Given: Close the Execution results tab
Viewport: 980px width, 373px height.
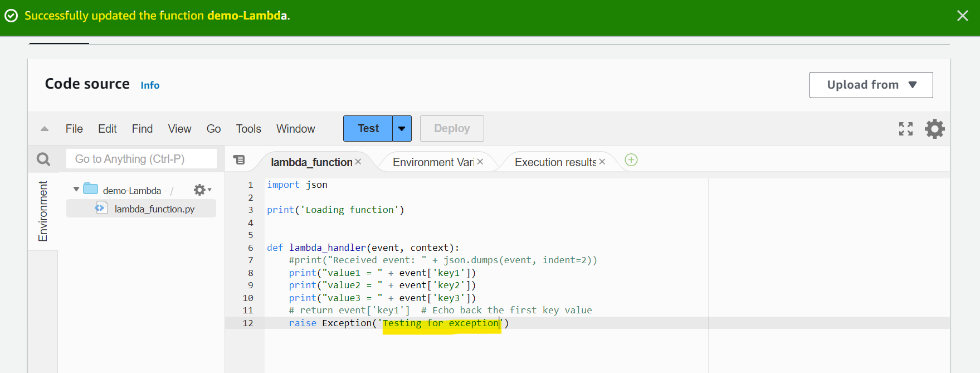Looking at the screenshot, I should (602, 162).
